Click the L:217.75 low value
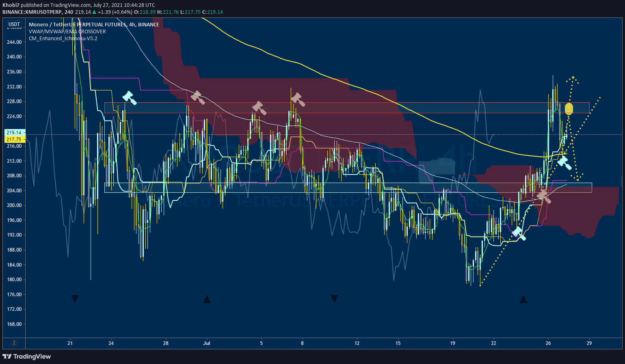This screenshot has width=625, height=364. point(190,12)
